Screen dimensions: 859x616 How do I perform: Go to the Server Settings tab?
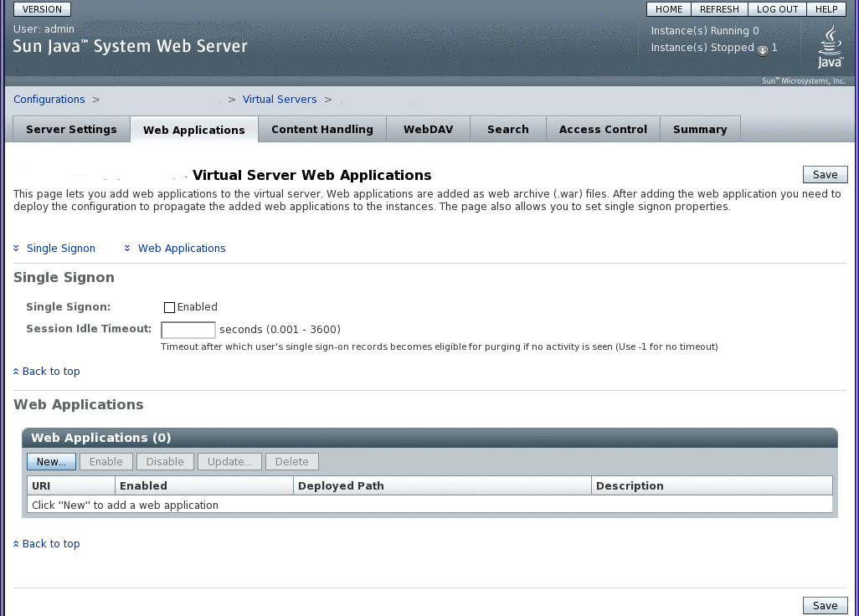[70, 129]
